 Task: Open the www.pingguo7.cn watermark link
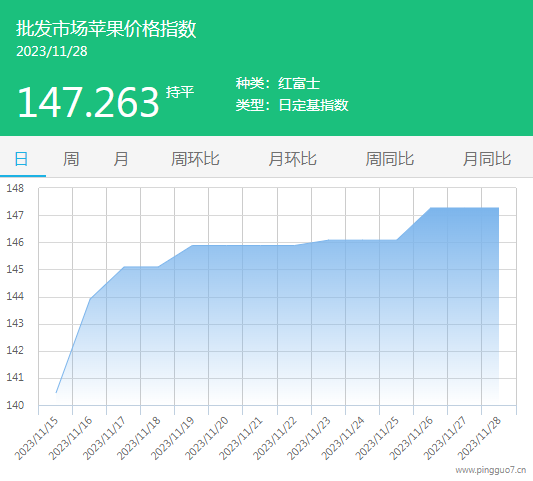491,470
